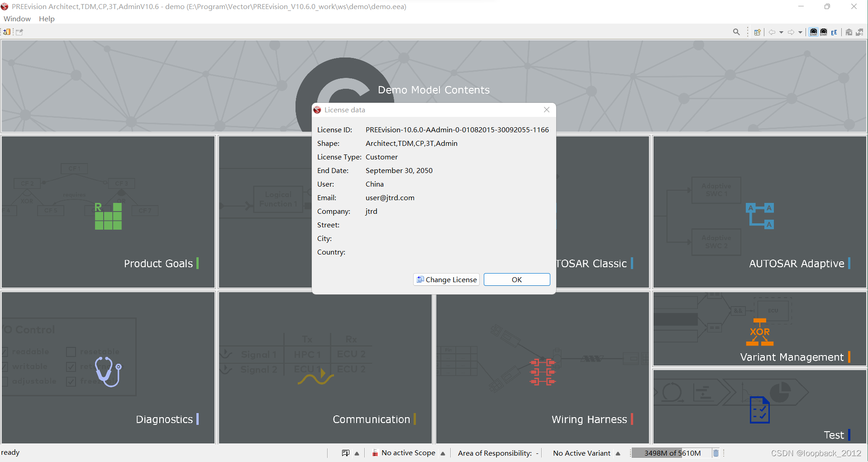
Task: Click the gray home icon in toolbar
Action: click(x=849, y=32)
